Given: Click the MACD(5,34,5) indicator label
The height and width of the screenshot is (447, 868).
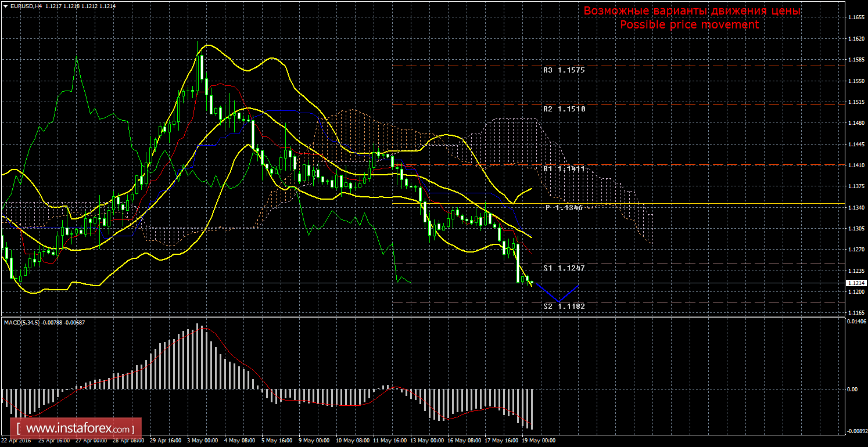Looking at the screenshot, I should click(22, 322).
